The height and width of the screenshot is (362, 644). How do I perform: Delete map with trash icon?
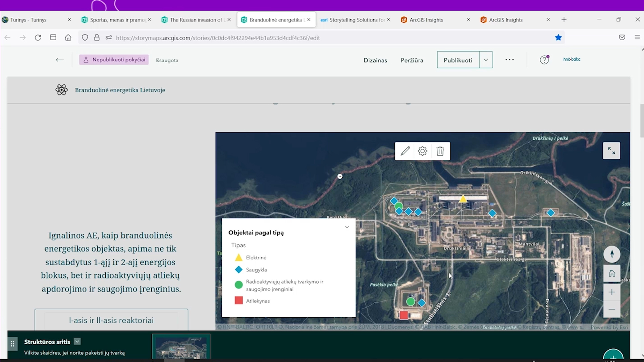(x=440, y=151)
